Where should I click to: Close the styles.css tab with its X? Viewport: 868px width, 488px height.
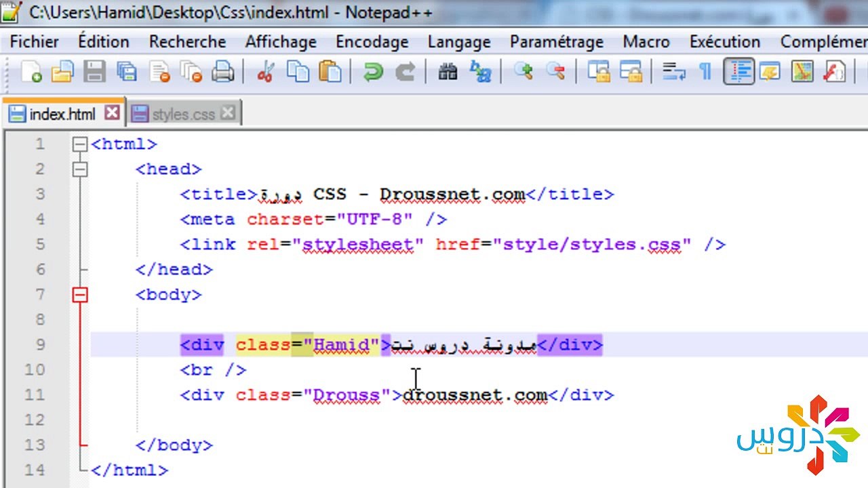(x=229, y=113)
